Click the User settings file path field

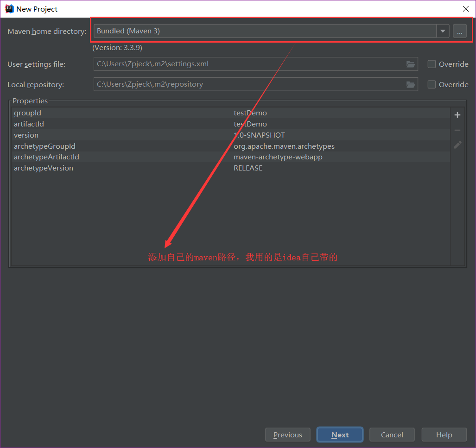coord(255,64)
